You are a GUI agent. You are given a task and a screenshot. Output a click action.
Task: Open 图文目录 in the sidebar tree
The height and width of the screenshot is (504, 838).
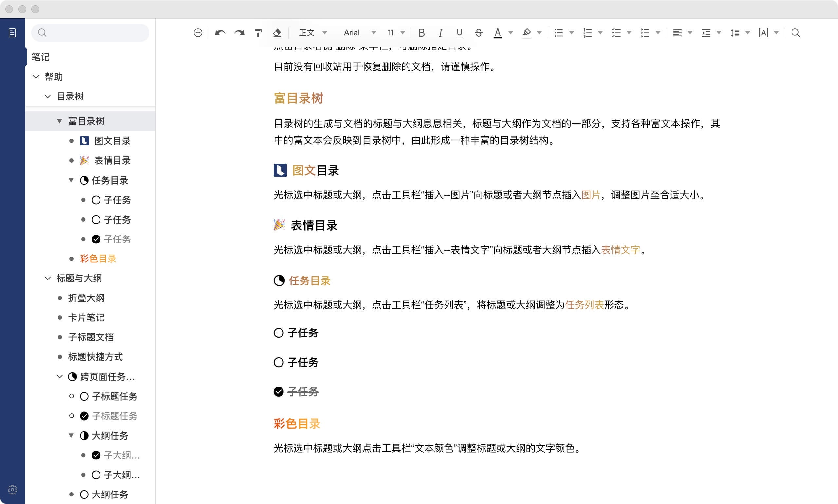112,141
